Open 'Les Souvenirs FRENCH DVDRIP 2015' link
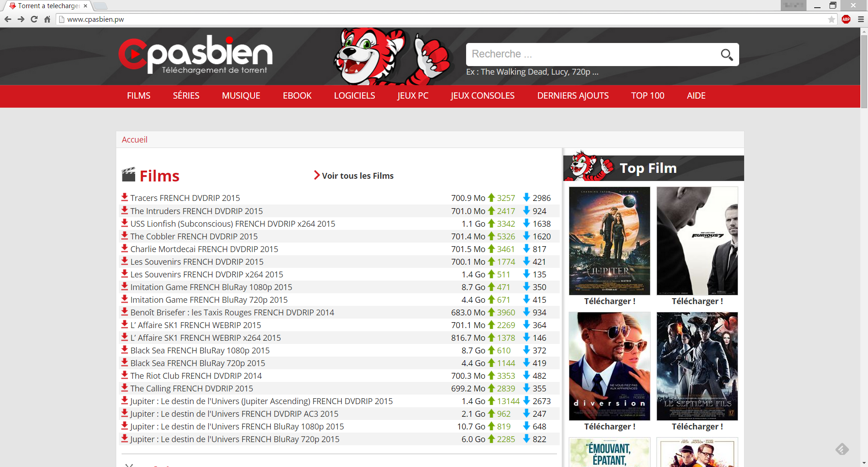Viewport: 868px width, 467px height. coord(197,262)
